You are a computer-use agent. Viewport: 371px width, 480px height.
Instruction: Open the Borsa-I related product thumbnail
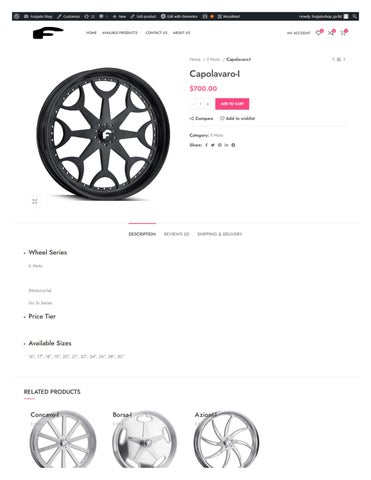point(144,438)
